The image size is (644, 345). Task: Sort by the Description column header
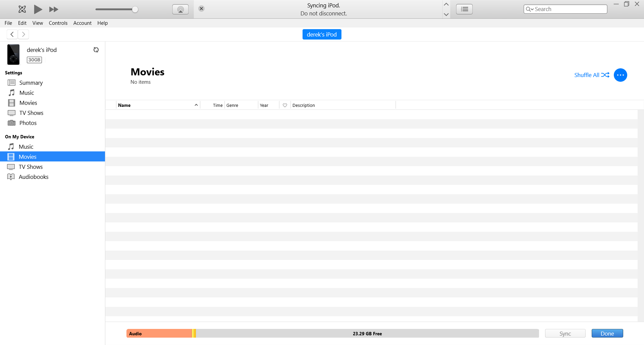tap(343, 105)
